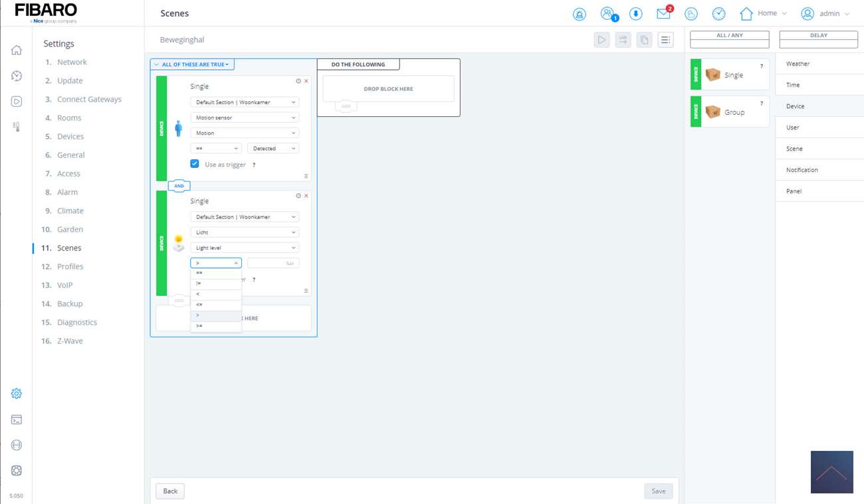Image resolution: width=864 pixels, height=504 pixels.
Task: Open the clock icon in top bar
Action: [x=718, y=13]
